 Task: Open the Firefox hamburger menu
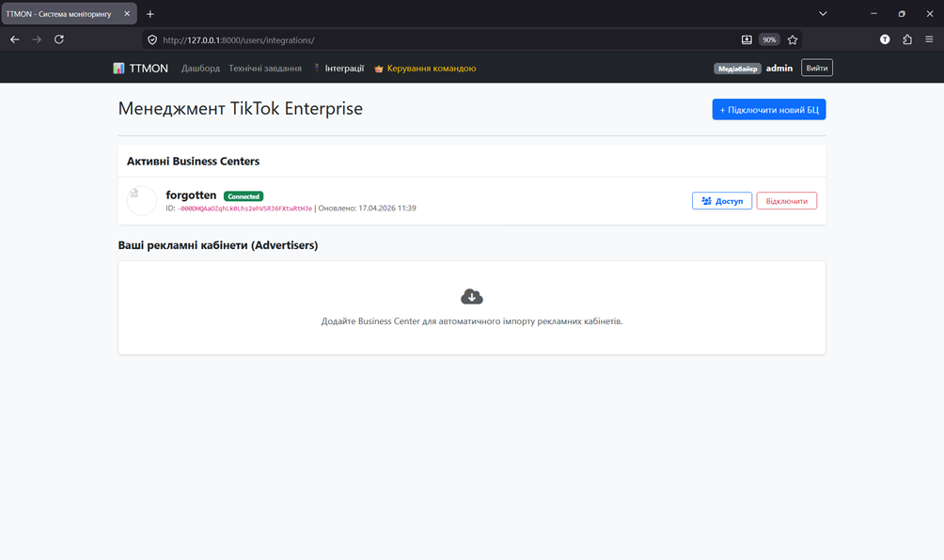(x=929, y=39)
